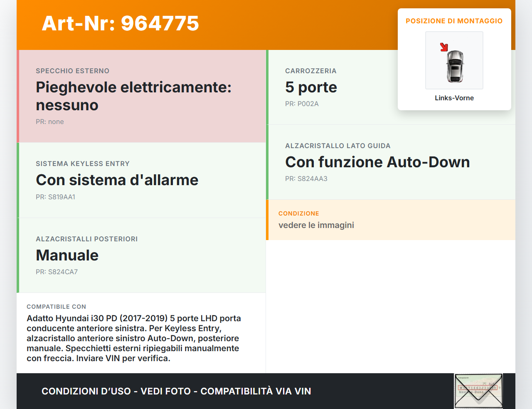Viewport: 532px width, 409px height.
Task: Click the red arrow on car diagram
Action: pyautogui.click(x=444, y=47)
